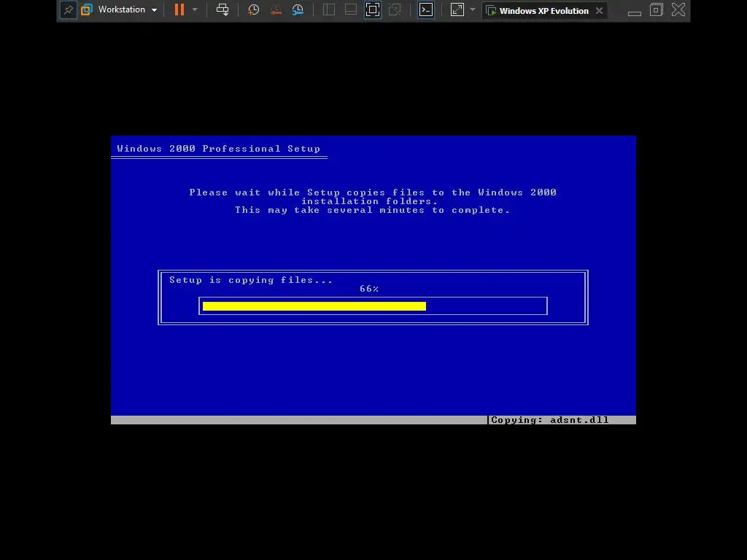
Task: Click the 'Setup is copying files...' text
Action: 251,280
